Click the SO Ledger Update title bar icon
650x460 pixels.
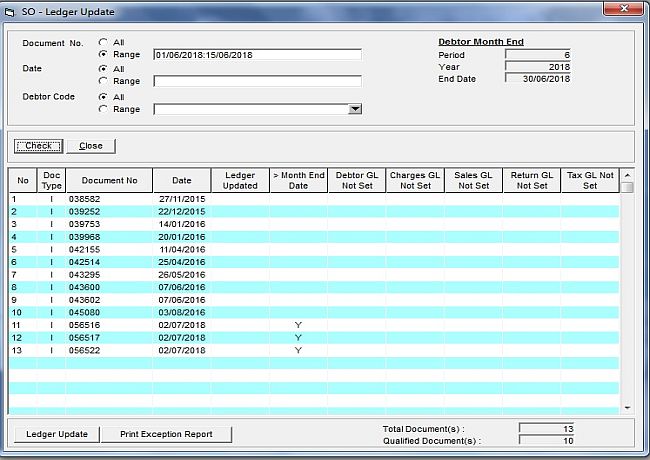10,11
